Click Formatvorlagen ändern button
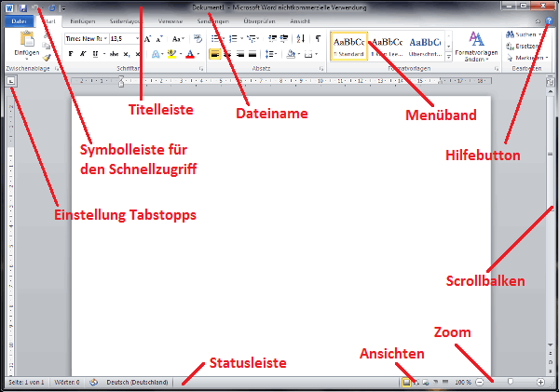559x392 pixels. 476,47
